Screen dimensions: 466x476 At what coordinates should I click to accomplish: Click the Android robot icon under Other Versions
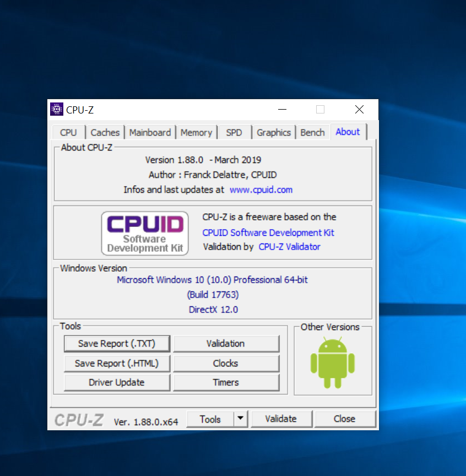[x=332, y=363]
